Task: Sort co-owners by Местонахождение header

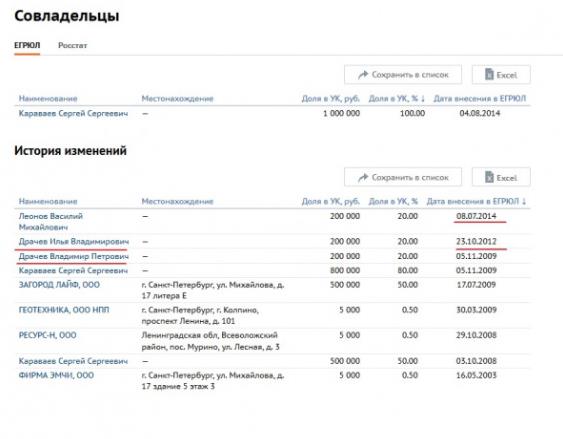Action: (177, 98)
